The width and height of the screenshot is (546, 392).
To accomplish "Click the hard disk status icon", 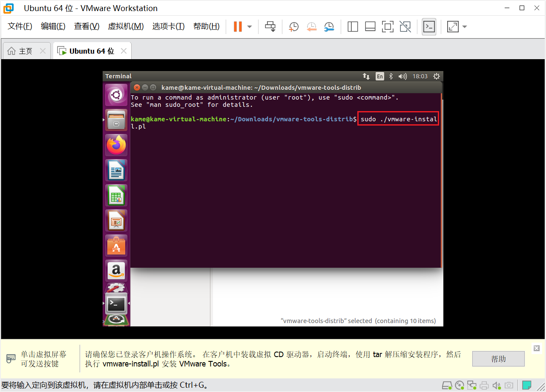I will click(x=447, y=386).
